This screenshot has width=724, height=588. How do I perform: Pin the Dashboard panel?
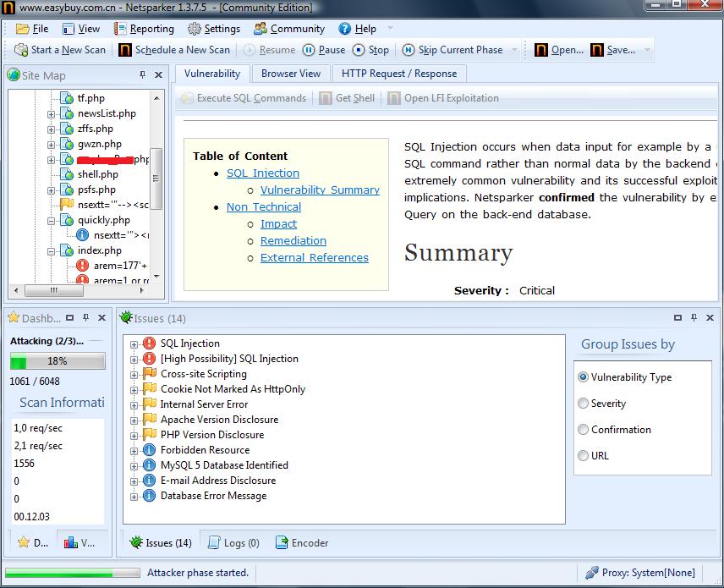(x=86, y=318)
